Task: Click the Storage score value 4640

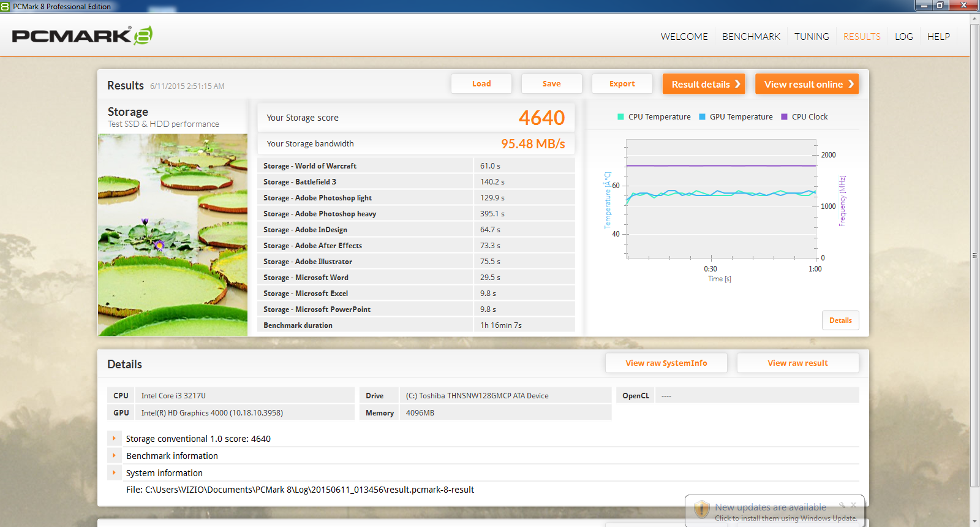Action: point(541,118)
